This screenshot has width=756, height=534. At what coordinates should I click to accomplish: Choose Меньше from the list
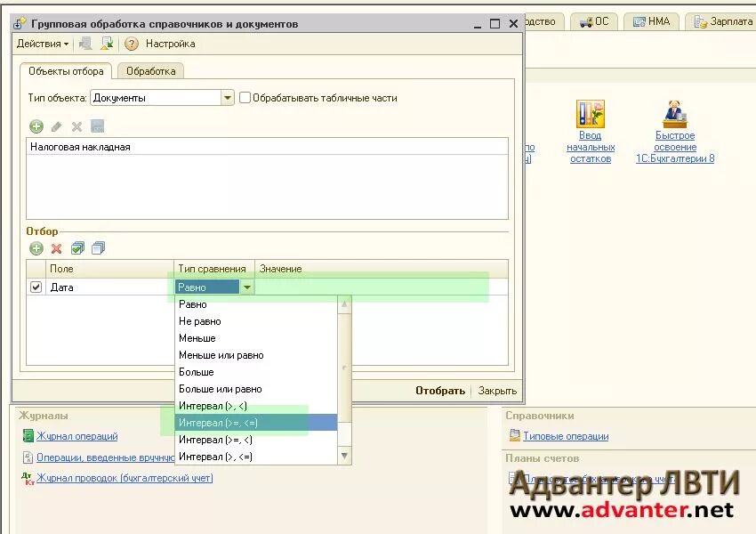(x=256, y=338)
